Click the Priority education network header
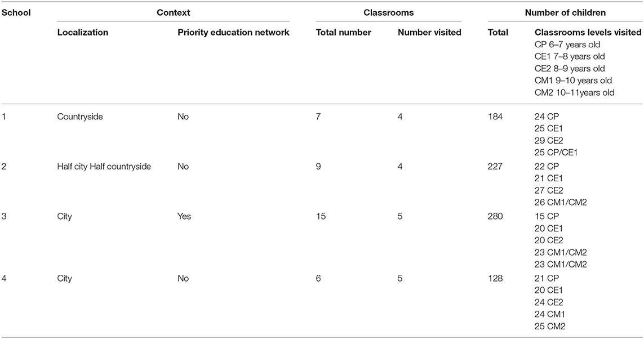The height and width of the screenshot is (339, 644). [233, 33]
